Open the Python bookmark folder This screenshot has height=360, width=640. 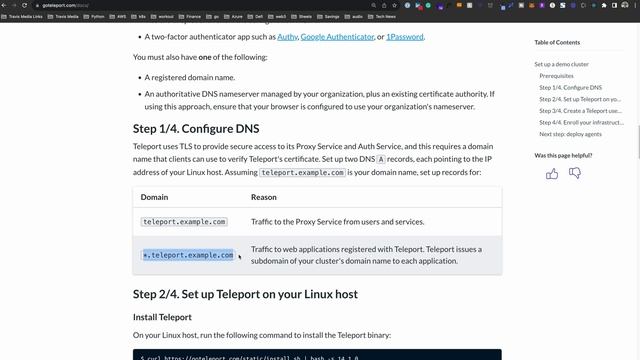pyautogui.click(x=94, y=17)
